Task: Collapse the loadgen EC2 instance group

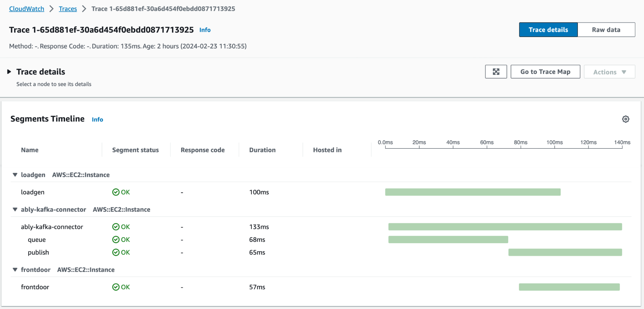Action: [x=15, y=175]
